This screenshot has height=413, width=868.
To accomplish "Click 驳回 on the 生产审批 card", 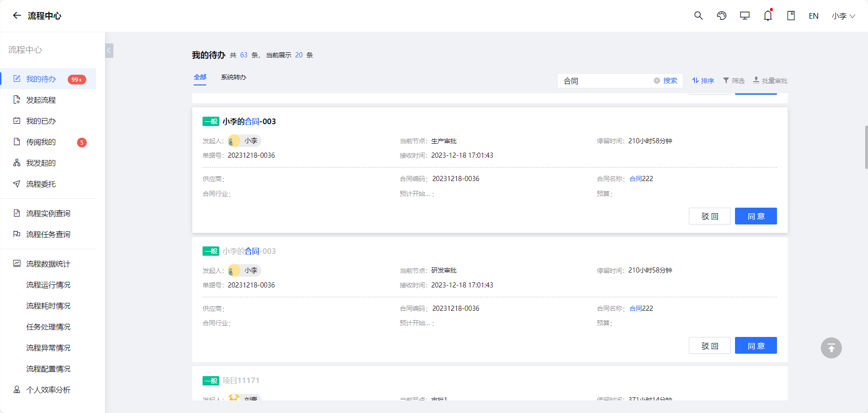I will pyautogui.click(x=709, y=216).
